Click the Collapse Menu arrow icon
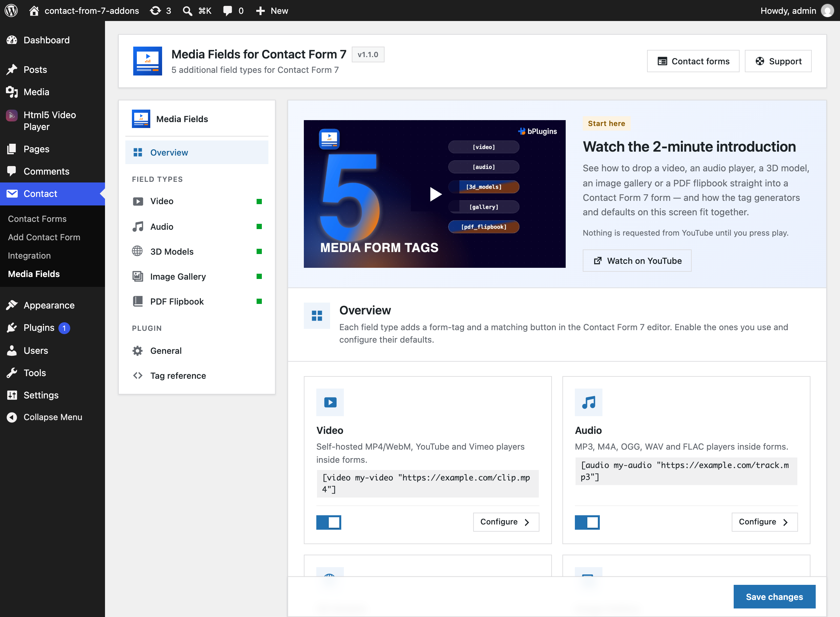Screen dimensions: 840x617 click(x=12, y=417)
